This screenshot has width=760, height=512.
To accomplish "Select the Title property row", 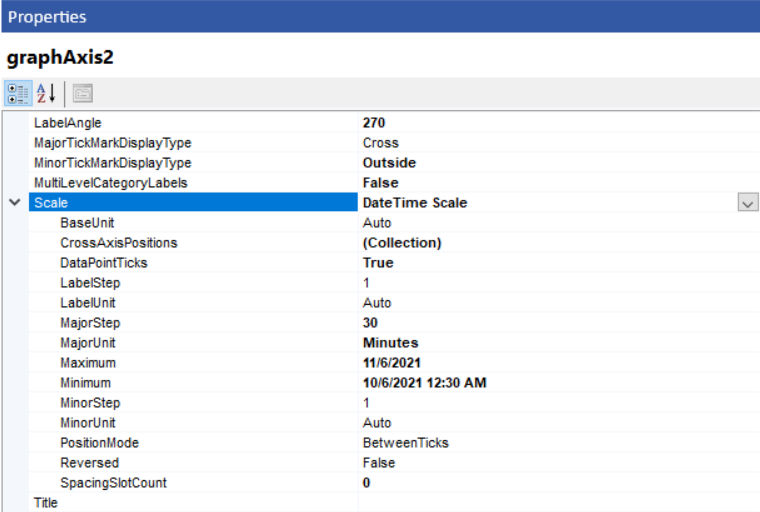I will point(46,503).
